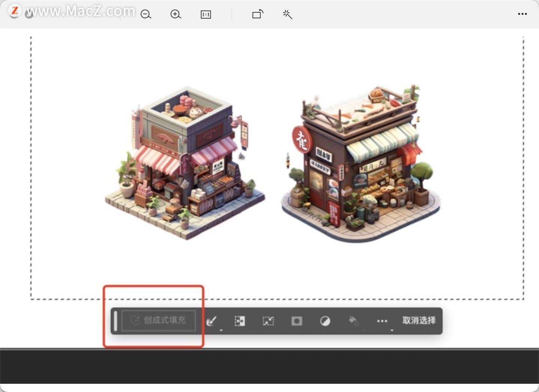The height and width of the screenshot is (392, 539).
Task: Select the Zoom In magnifier icon
Action: (176, 14)
